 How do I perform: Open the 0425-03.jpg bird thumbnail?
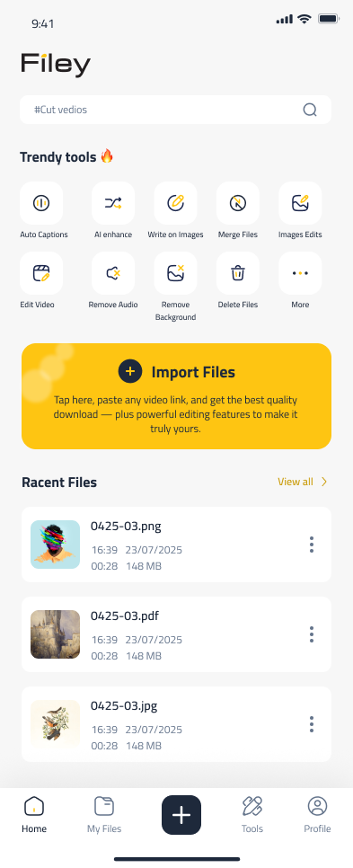tap(56, 724)
